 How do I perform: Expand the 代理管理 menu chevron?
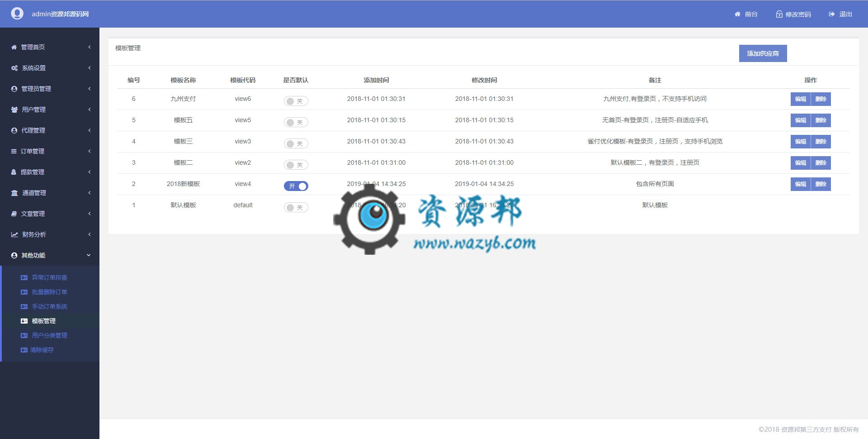90,130
